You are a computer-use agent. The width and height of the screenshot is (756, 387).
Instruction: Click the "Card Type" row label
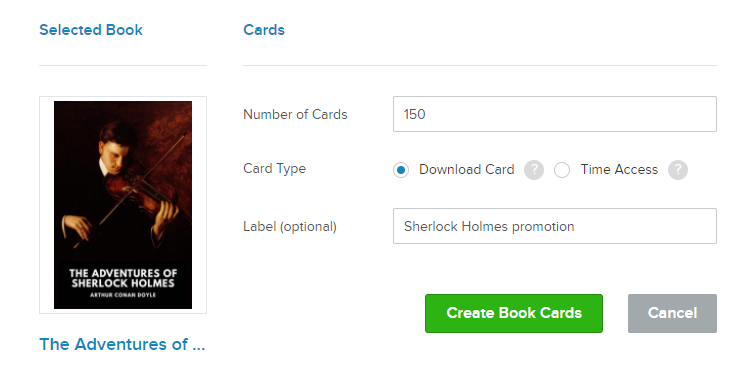[x=274, y=169]
